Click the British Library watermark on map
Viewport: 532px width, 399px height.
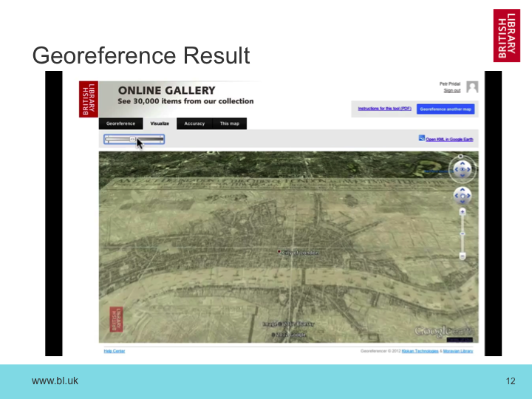[115, 319]
